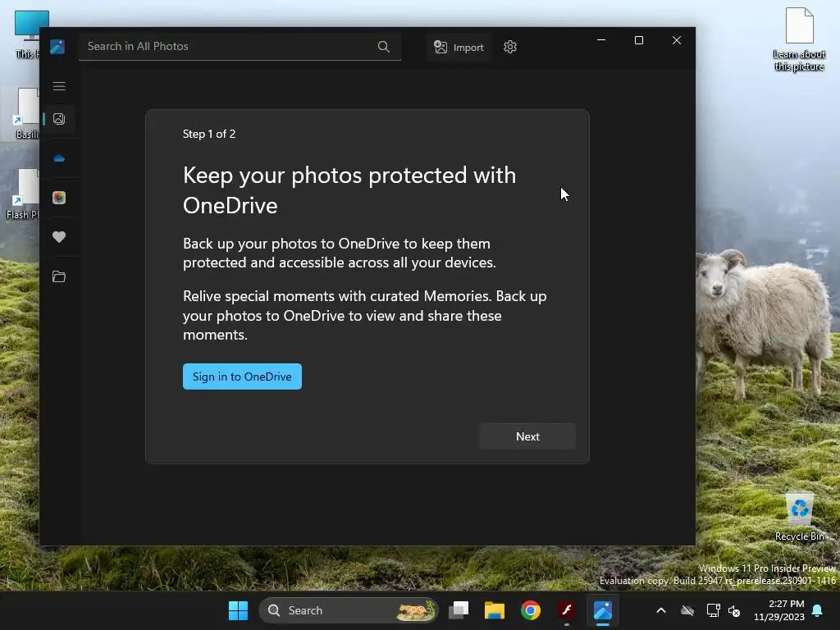
Task: Open the Photos navigation hamburger menu
Action: click(x=59, y=86)
